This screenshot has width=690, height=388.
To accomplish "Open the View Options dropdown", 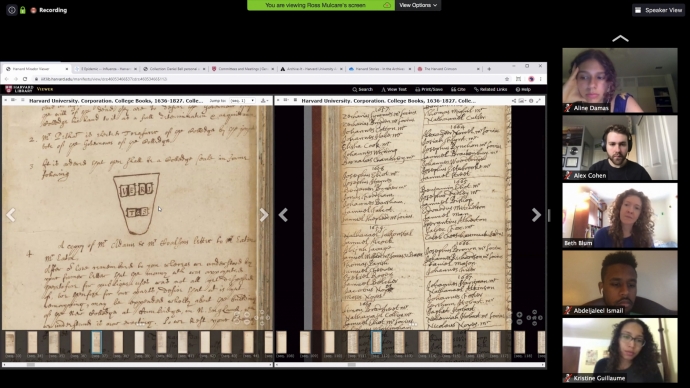I will click(418, 5).
